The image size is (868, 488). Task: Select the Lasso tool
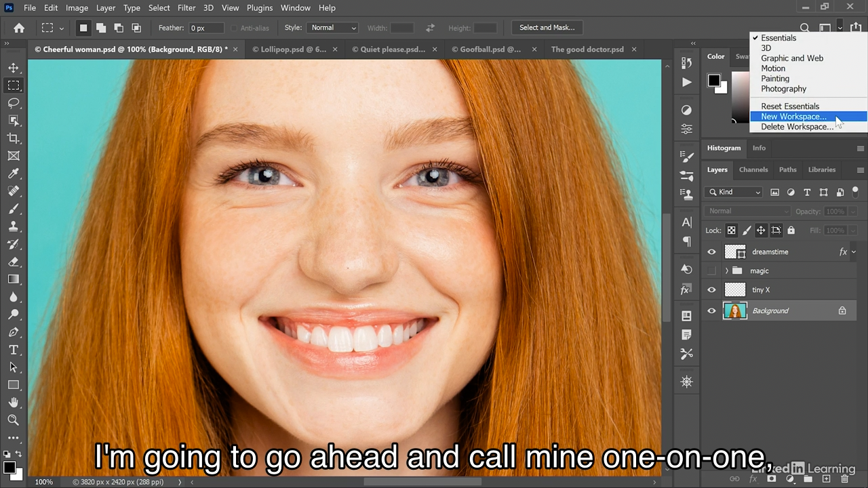point(14,103)
